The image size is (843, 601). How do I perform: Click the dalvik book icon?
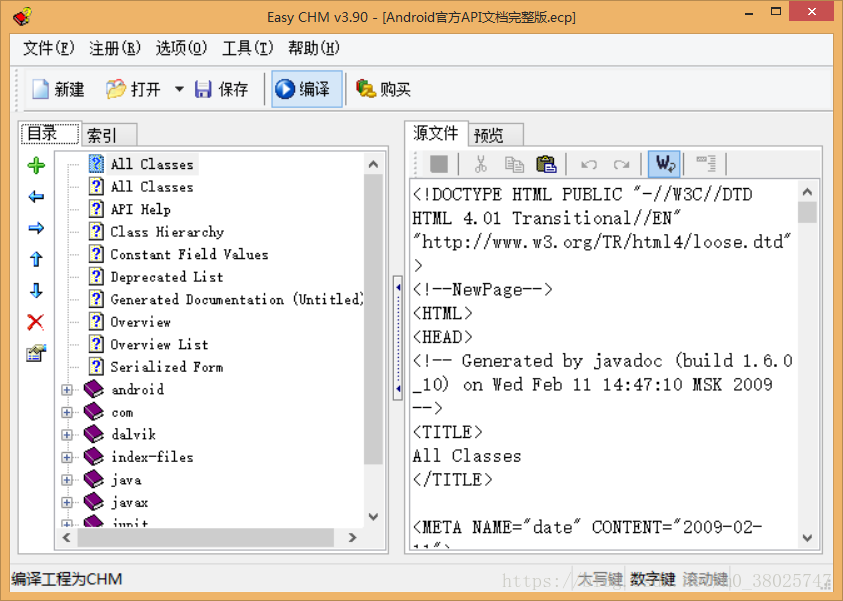pos(94,434)
